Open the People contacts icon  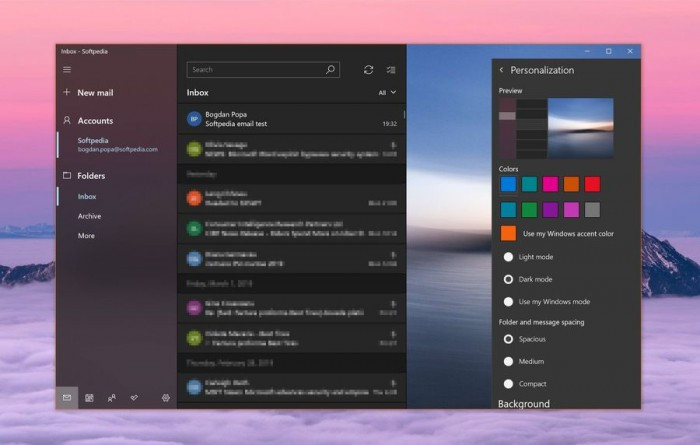[x=112, y=397]
